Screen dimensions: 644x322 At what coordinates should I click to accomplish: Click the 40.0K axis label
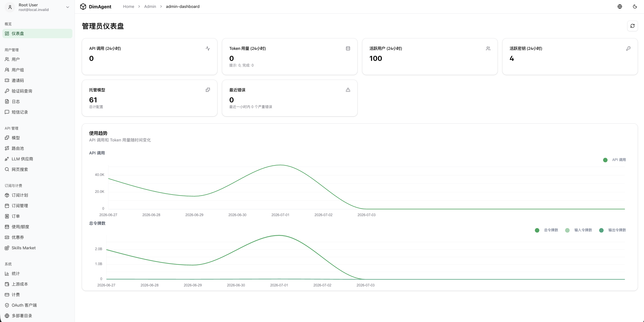pyautogui.click(x=100, y=175)
